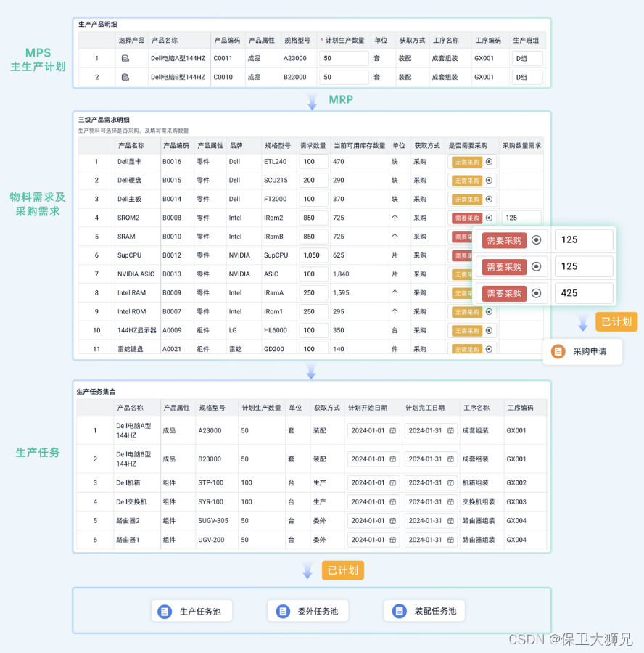Open the start date calendar for 路由器1 task
Viewport: 644px width, 653px height.
[392, 540]
